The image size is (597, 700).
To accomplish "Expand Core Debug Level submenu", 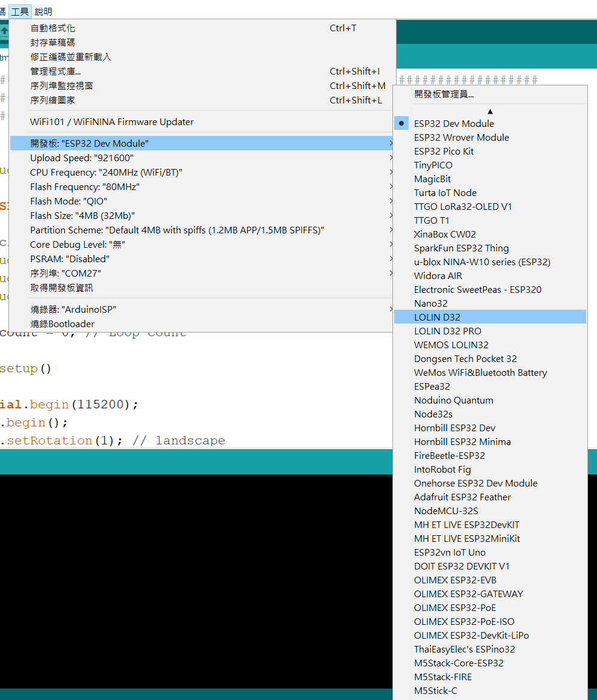I will pyautogui.click(x=202, y=245).
